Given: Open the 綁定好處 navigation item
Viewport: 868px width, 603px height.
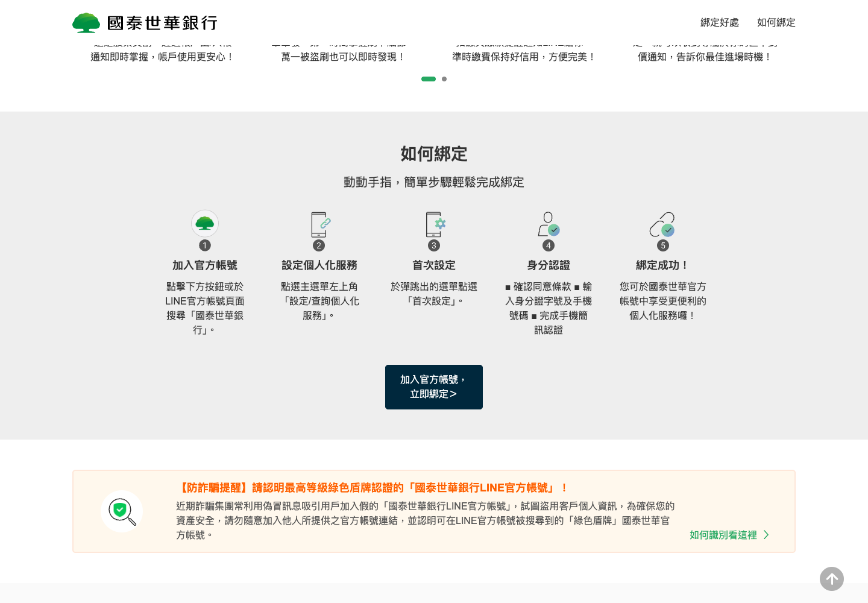Looking at the screenshot, I should coord(720,22).
